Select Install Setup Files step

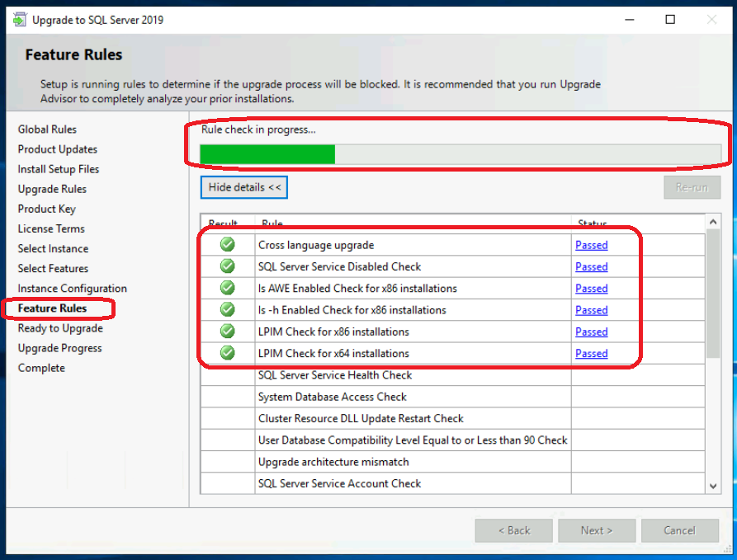click(x=59, y=169)
